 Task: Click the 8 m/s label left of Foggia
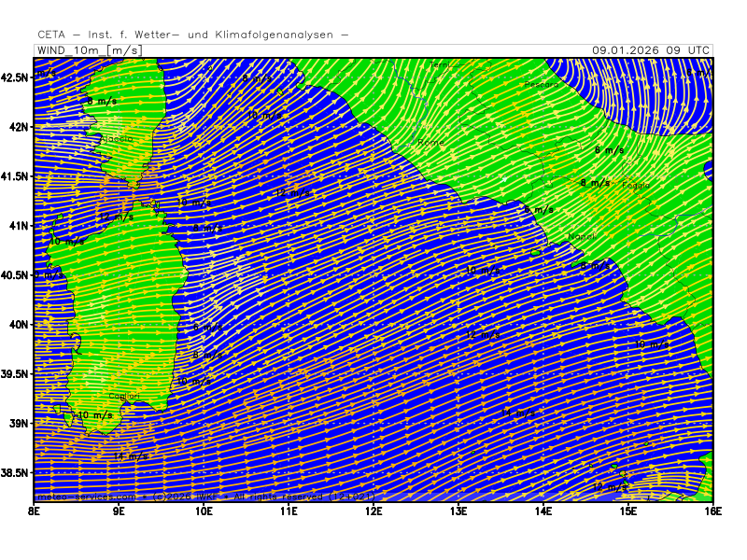pos(595,183)
